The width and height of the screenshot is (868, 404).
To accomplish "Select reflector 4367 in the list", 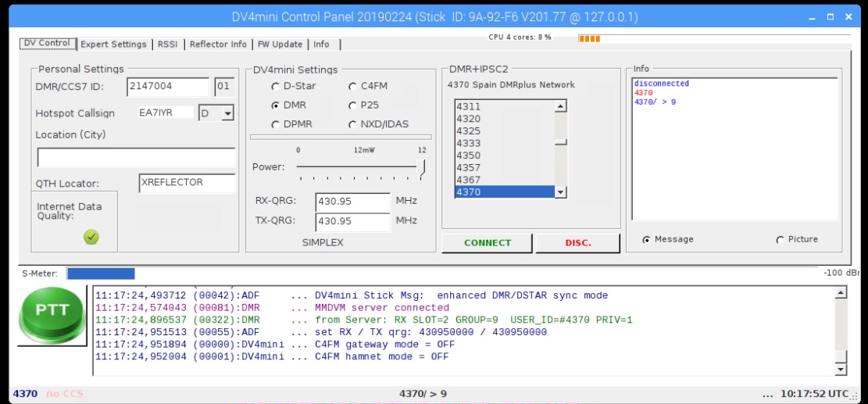I will pos(504,180).
